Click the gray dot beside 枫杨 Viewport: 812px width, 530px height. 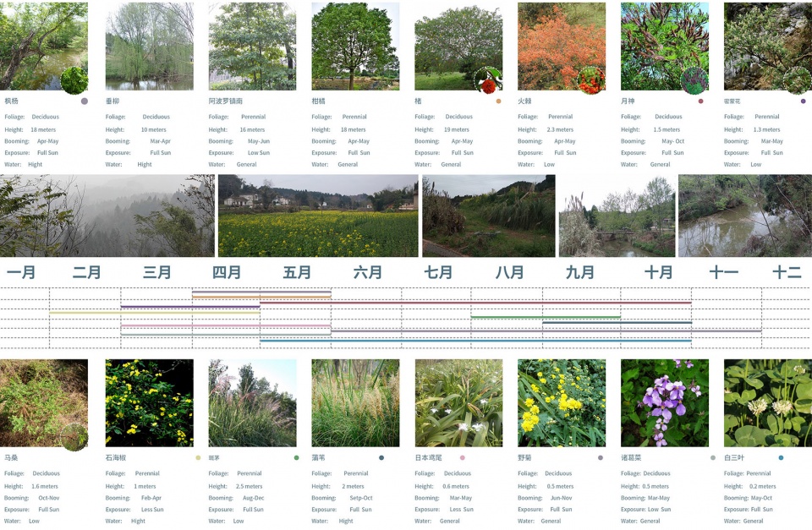[84, 101]
